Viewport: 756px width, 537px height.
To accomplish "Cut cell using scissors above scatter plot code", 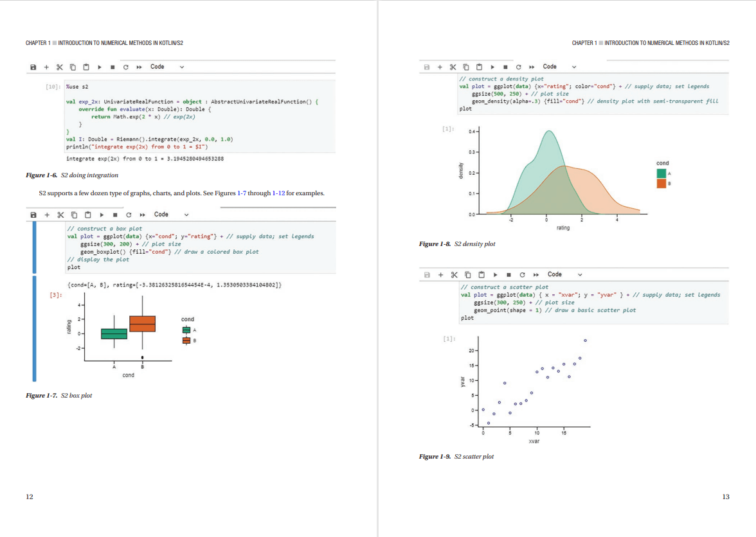I will pyautogui.click(x=453, y=274).
